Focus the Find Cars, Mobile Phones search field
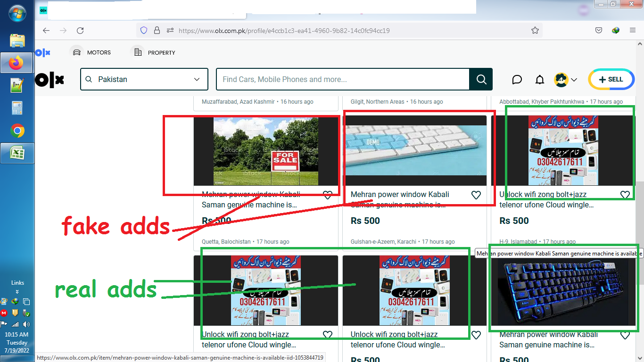This screenshot has width=644, height=362. point(343,79)
